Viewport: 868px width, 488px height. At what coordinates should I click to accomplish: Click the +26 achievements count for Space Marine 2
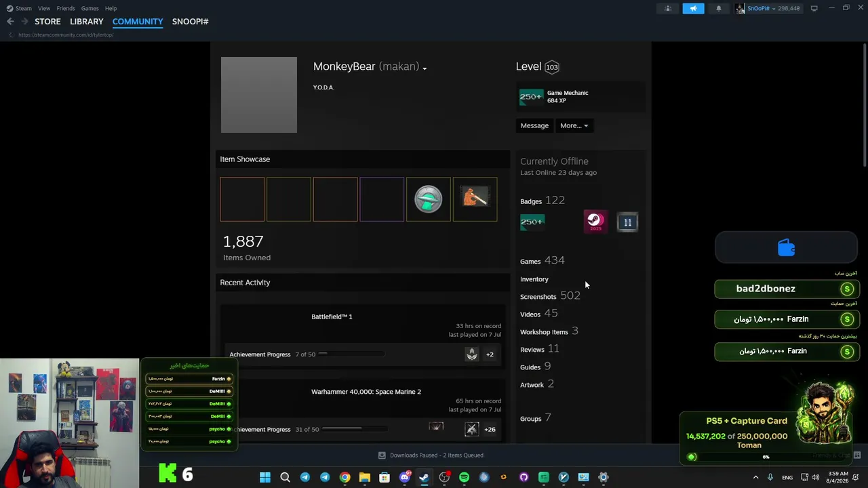point(490,429)
